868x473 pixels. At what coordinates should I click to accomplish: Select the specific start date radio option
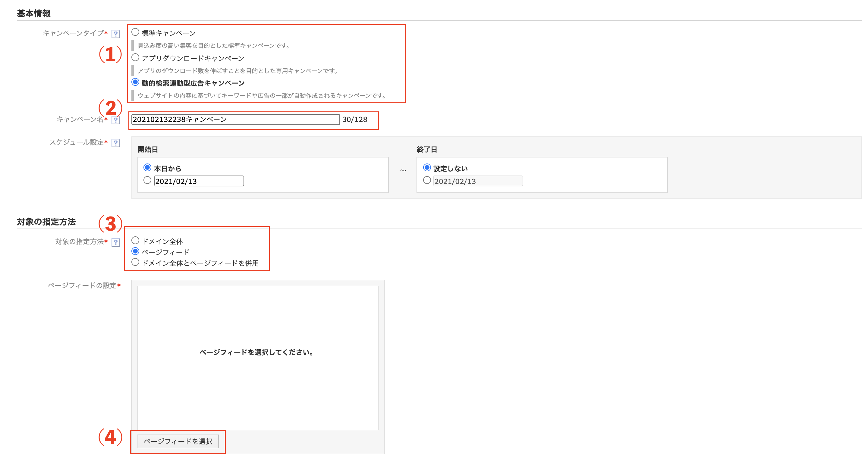[x=147, y=181]
